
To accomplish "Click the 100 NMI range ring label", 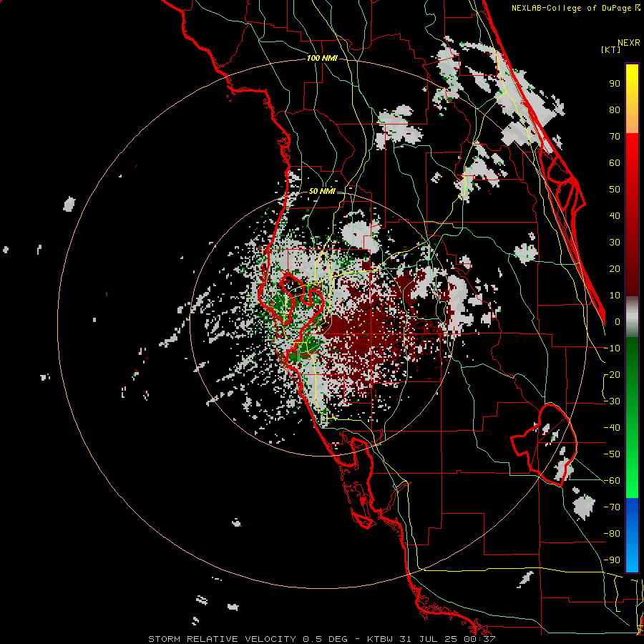I will 322,59.
